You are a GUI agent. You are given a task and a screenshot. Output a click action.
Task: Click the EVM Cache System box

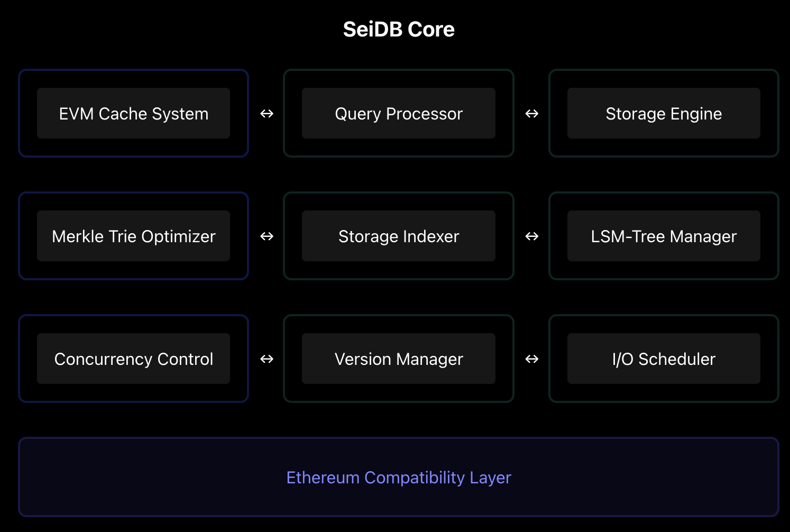[133, 113]
